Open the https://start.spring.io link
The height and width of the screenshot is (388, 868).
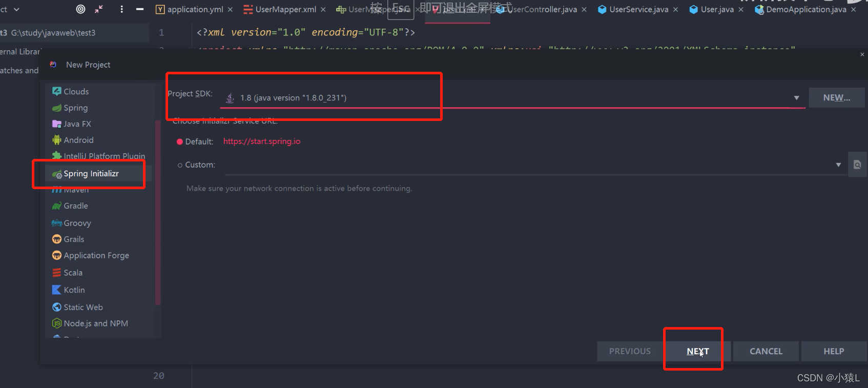262,141
